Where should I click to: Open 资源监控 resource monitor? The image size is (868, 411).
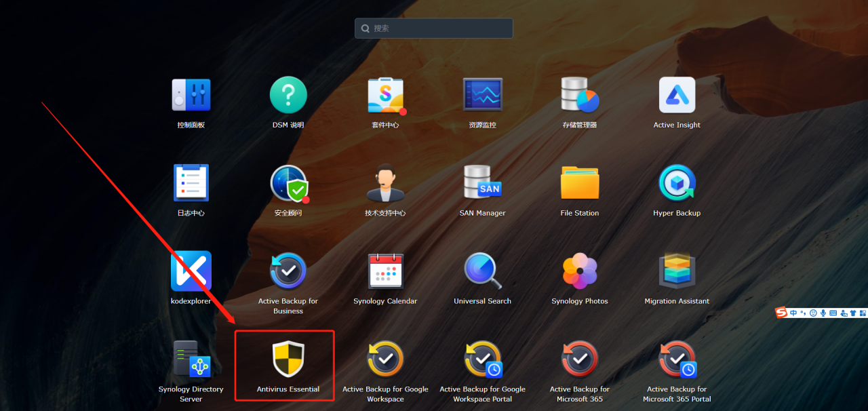point(483,95)
